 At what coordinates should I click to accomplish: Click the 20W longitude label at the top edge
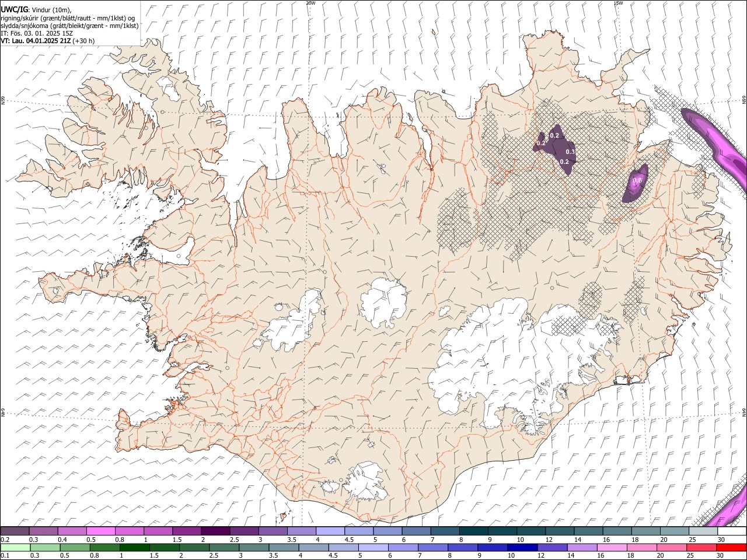coord(311,3)
